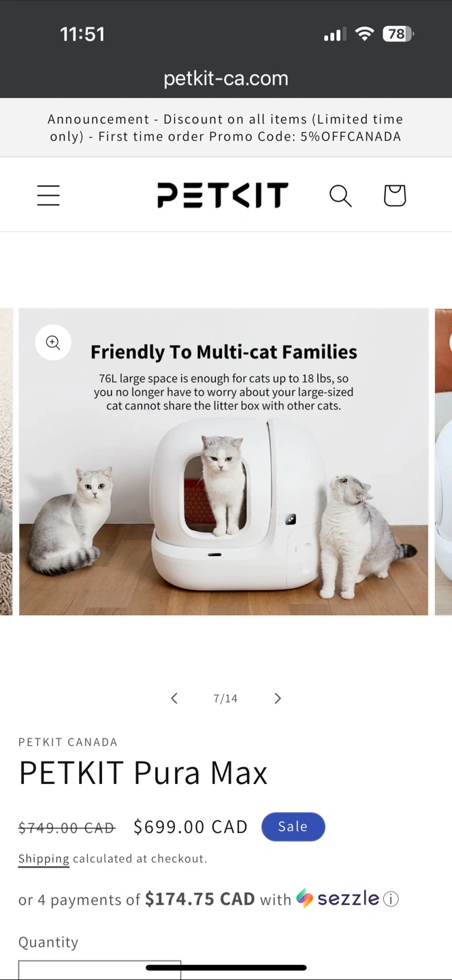Zoom product image with magnifier-plus icon
This screenshot has height=980, width=452.
tap(53, 342)
